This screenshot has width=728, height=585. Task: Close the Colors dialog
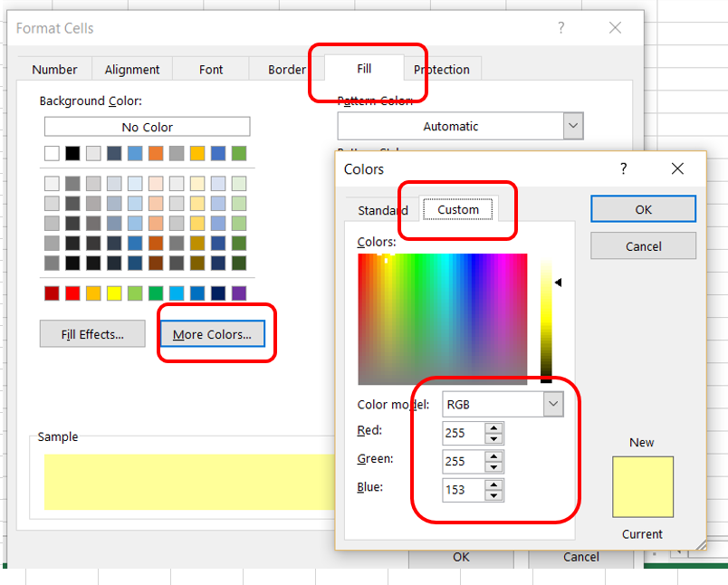[677, 168]
